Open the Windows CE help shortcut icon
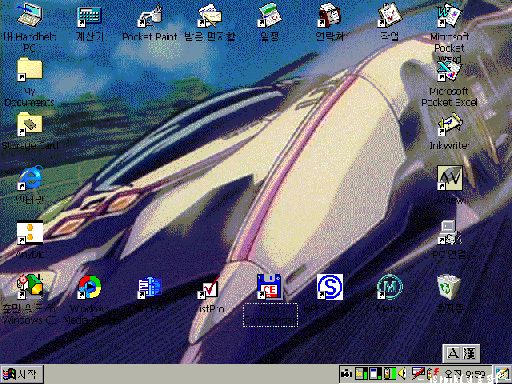Image resolution: width=512 pixels, height=384 pixels. (30, 286)
